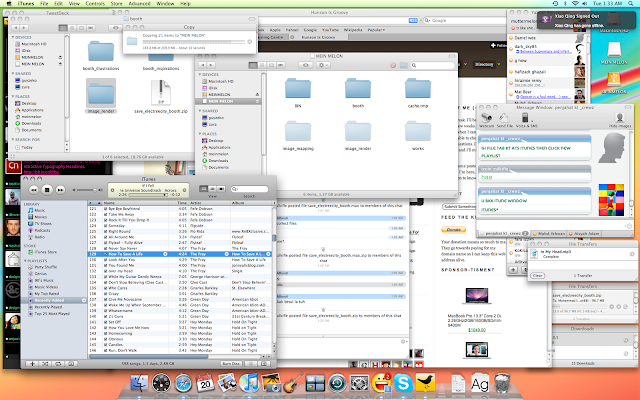Open Skype from the Dock
The image size is (640, 400).
403,384
